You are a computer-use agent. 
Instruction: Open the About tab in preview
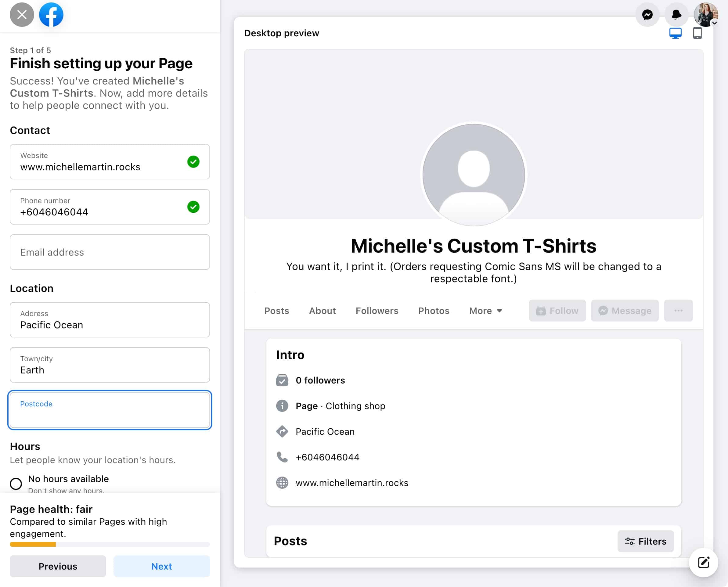tap(322, 311)
